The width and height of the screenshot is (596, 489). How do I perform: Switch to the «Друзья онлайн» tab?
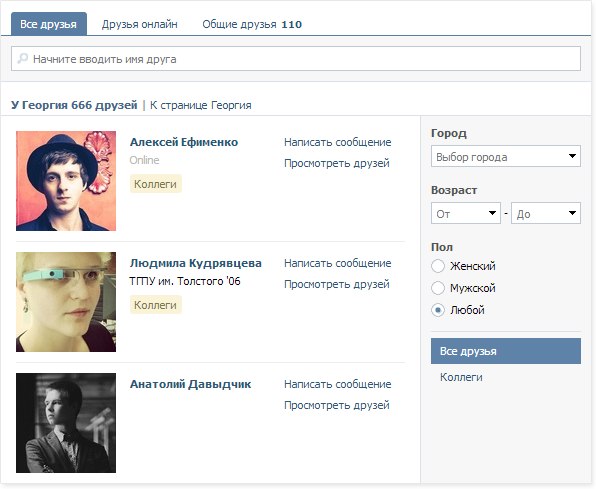click(139, 24)
